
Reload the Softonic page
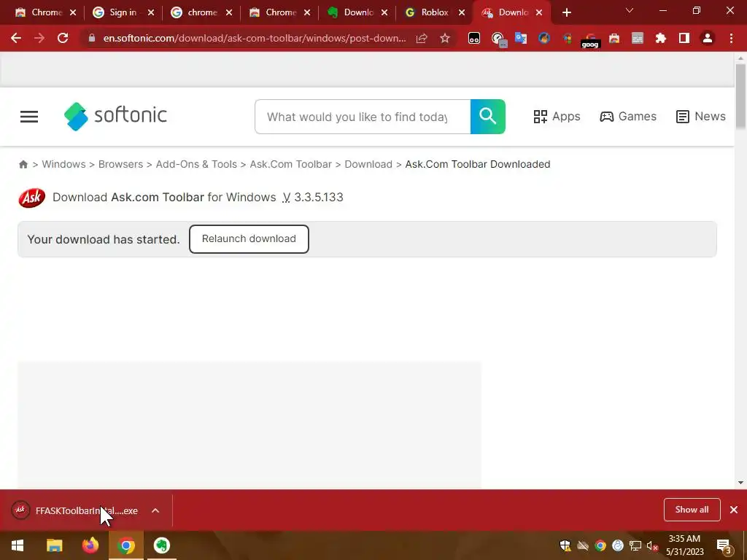pos(63,38)
